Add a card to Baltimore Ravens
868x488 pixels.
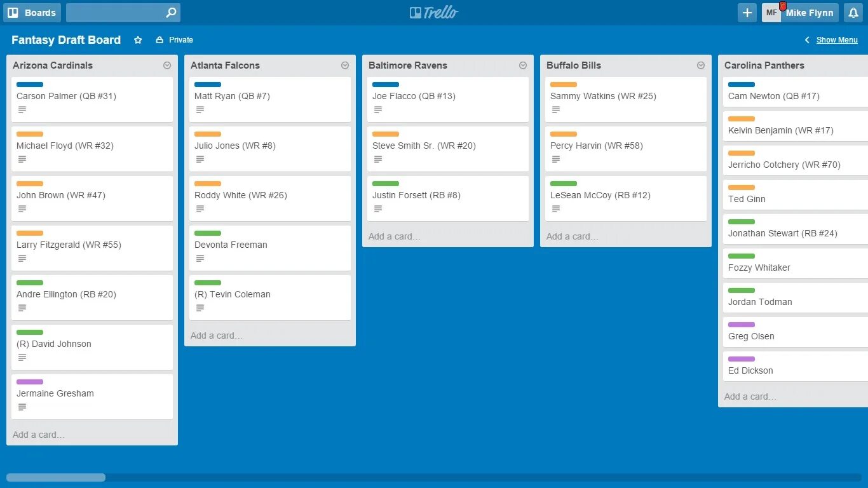[395, 236]
